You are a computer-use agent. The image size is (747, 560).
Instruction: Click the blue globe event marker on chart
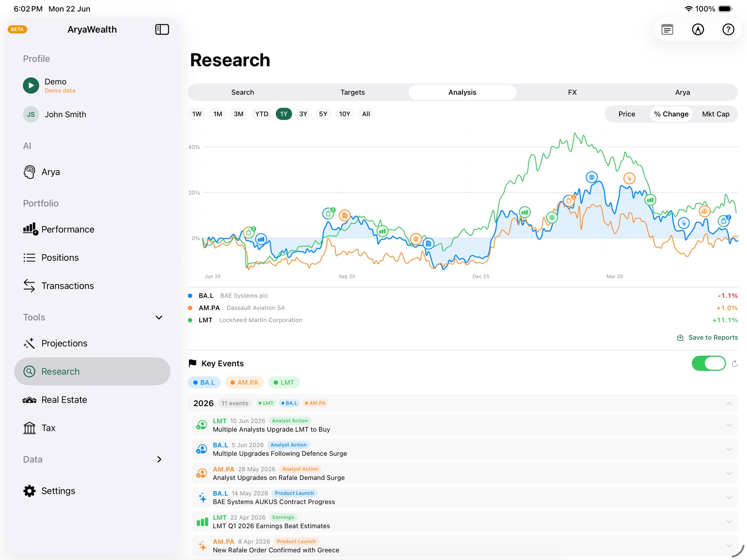pos(592,177)
